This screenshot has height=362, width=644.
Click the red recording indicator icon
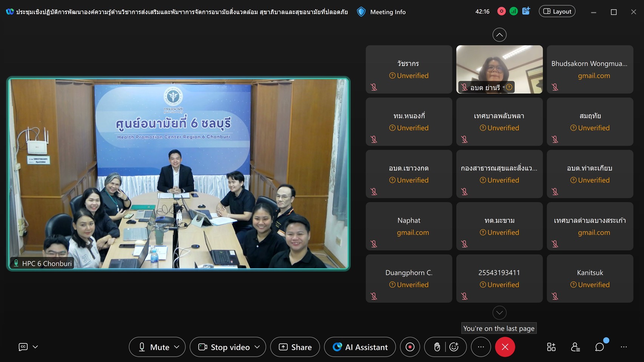pos(501,11)
